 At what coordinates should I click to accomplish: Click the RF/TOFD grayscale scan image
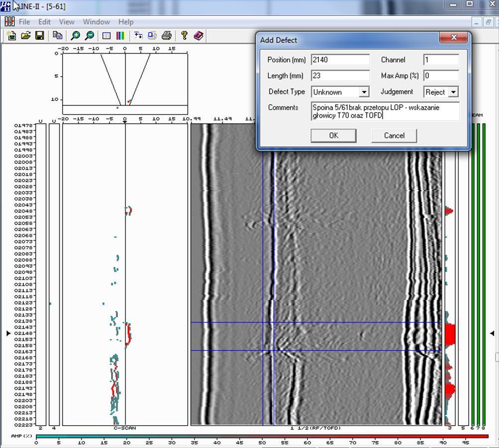click(316, 274)
